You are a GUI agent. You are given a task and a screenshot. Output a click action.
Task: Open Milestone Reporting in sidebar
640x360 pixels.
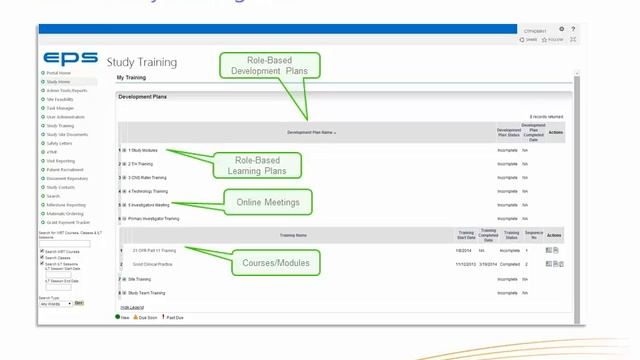pyautogui.click(x=66, y=205)
